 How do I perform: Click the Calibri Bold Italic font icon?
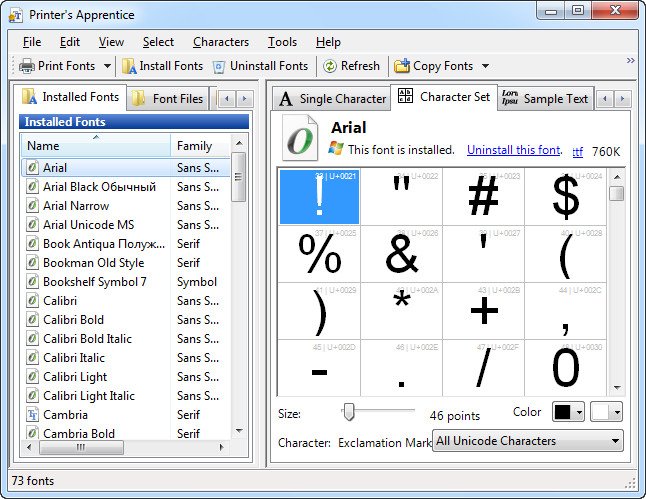point(32,338)
